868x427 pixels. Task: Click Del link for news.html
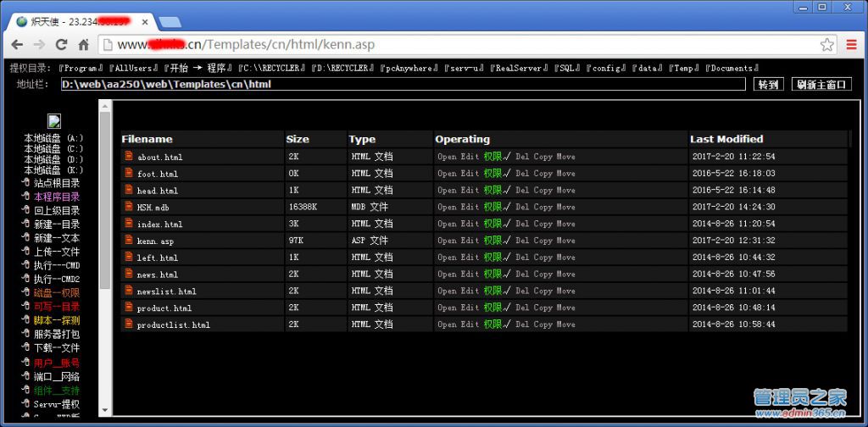[522, 274]
